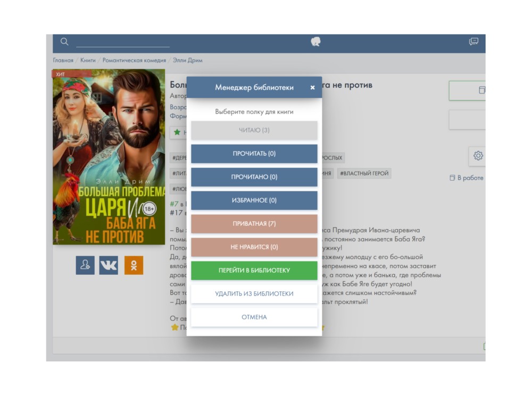532x396 pixels.
Task: Mark book as НЕ НРАВИТСЯ (0)
Action: [254, 247]
